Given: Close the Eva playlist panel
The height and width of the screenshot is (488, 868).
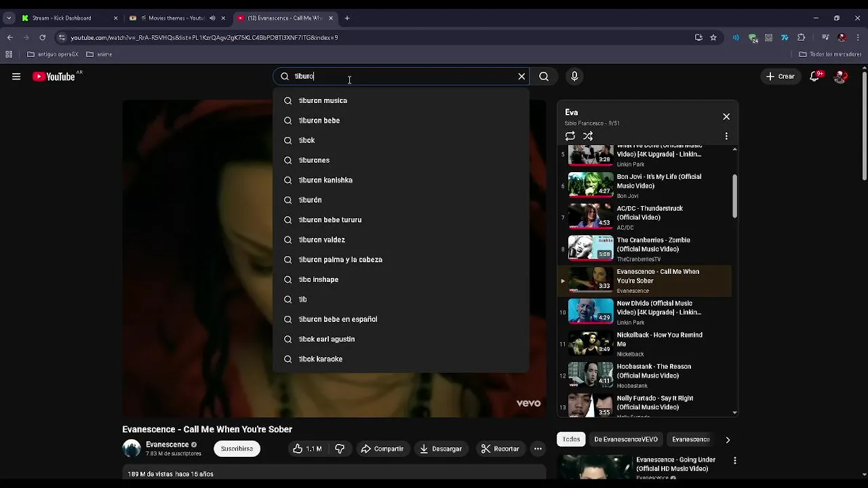Looking at the screenshot, I should [x=726, y=117].
